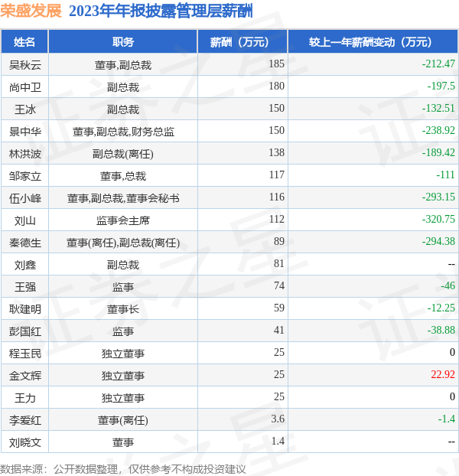Select the name 李爱红

click(x=25, y=420)
